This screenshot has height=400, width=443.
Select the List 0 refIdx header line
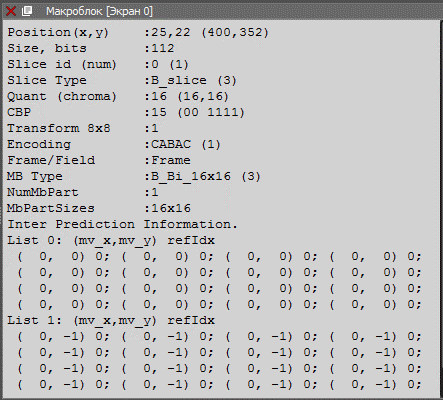[111, 240]
